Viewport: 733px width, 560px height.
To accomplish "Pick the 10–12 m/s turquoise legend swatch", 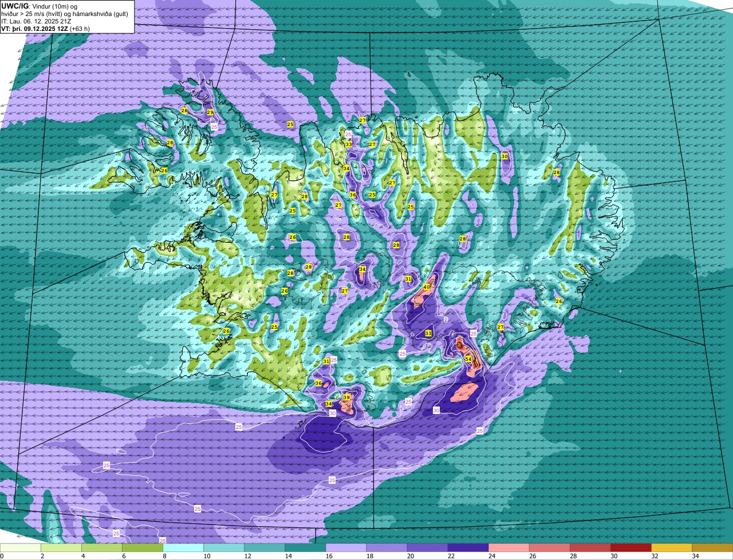I will point(225,548).
